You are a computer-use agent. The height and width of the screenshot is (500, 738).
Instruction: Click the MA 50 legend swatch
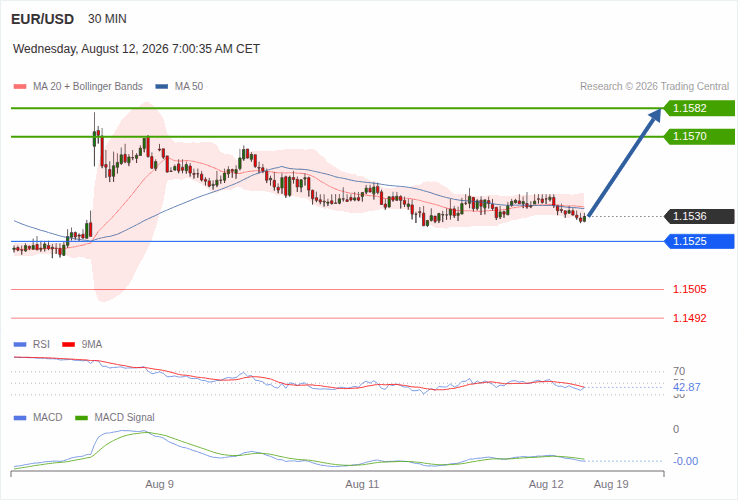pos(162,87)
